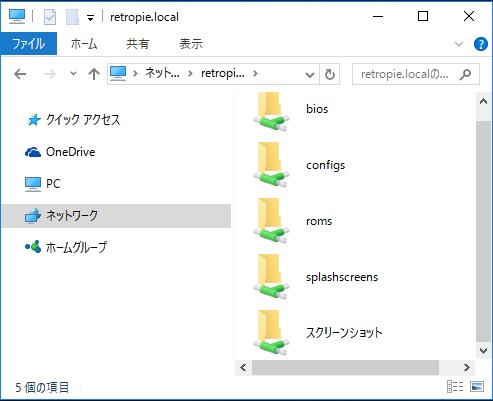The width and height of the screenshot is (493, 401).
Task: Close the retropie.local window
Action: tap(469, 16)
